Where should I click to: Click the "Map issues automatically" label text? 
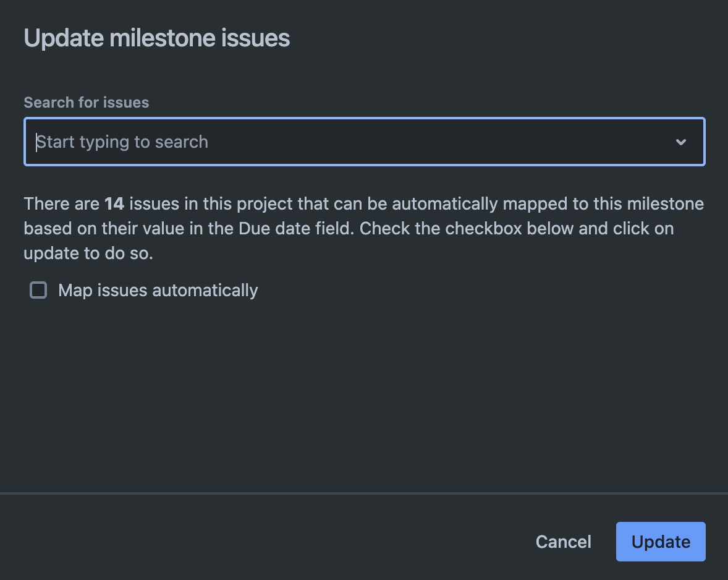(158, 290)
